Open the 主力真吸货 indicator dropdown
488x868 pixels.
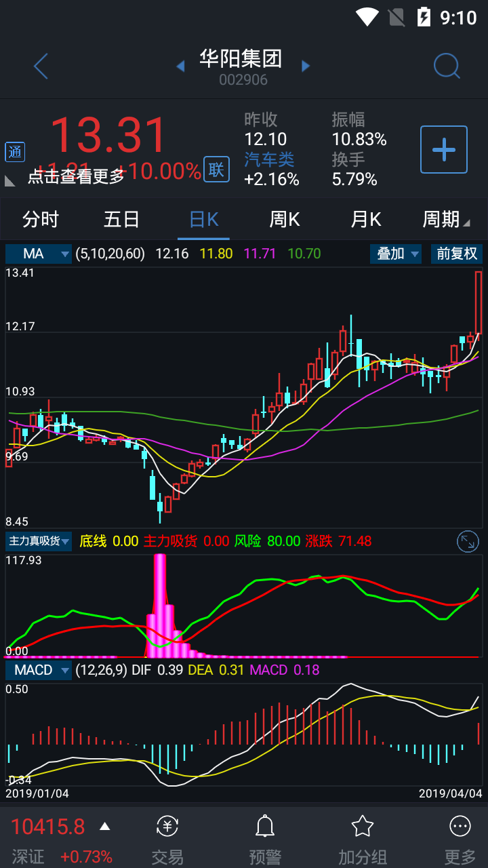point(39,541)
